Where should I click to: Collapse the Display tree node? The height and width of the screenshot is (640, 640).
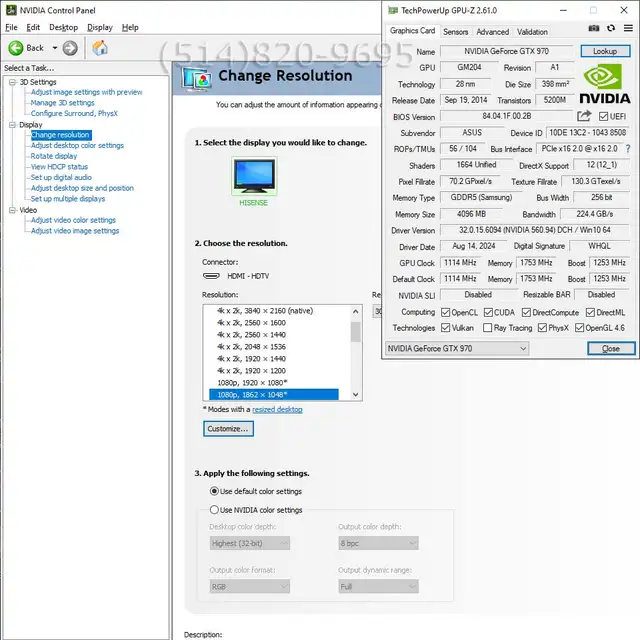(13, 124)
